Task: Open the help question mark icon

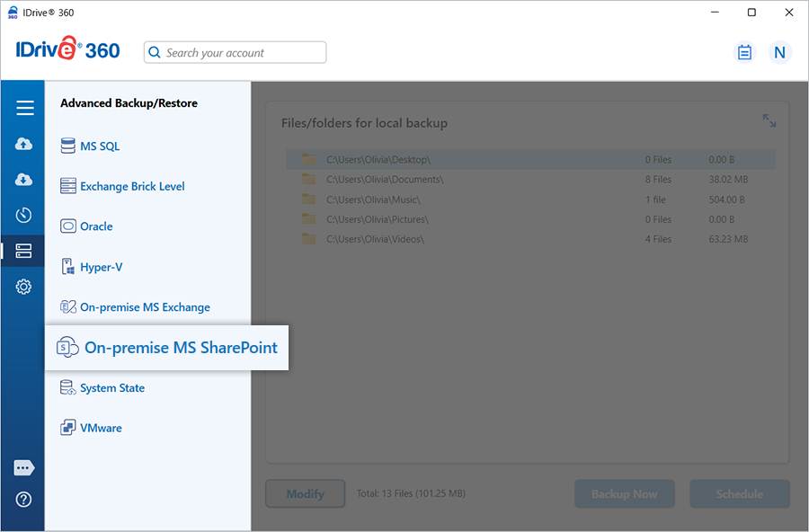Action: point(24,500)
